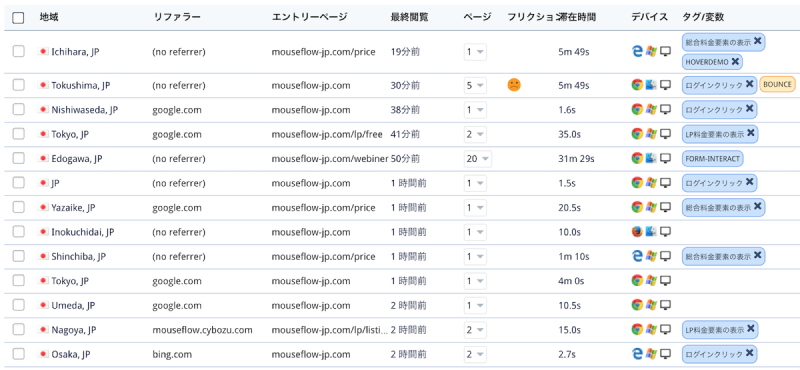Click the Mac OS icon in Tokushima row
Viewport: 800px width, 370px height.
[651, 85]
